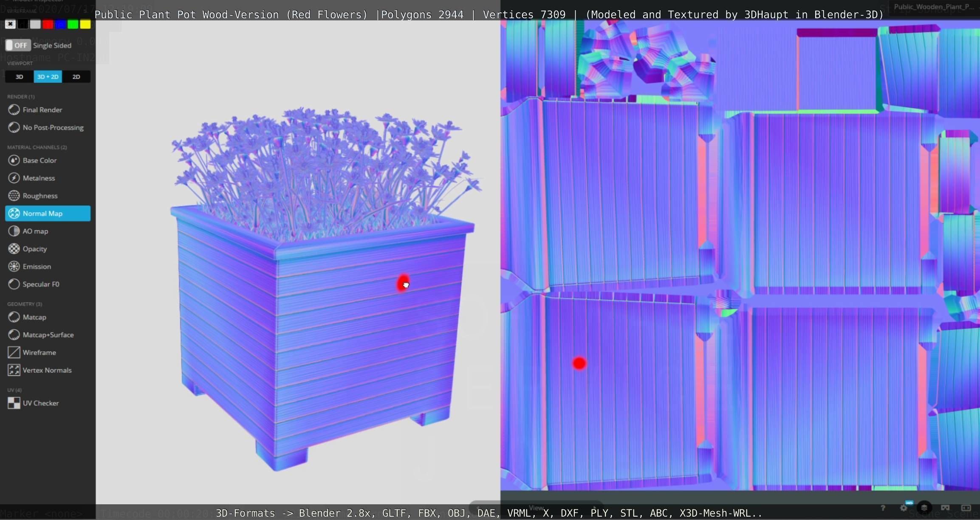Pick the yellow wireframe color
The width and height of the screenshot is (980, 520).
click(x=85, y=24)
